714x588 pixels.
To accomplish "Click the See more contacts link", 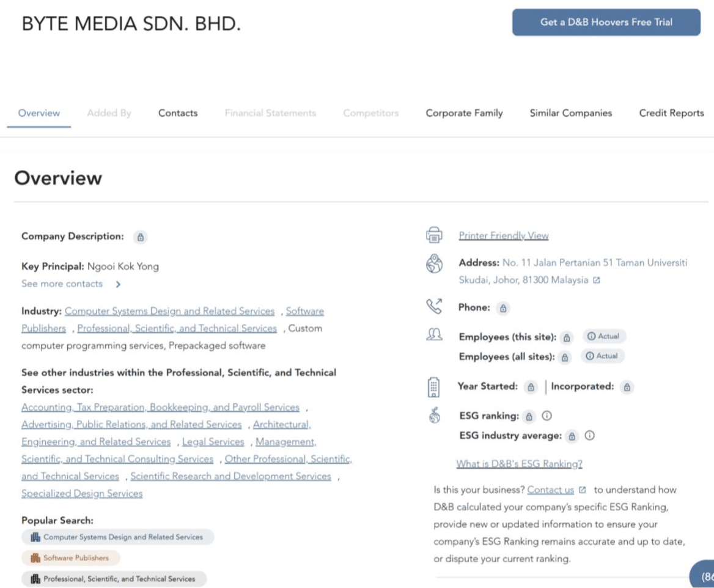I will click(62, 284).
